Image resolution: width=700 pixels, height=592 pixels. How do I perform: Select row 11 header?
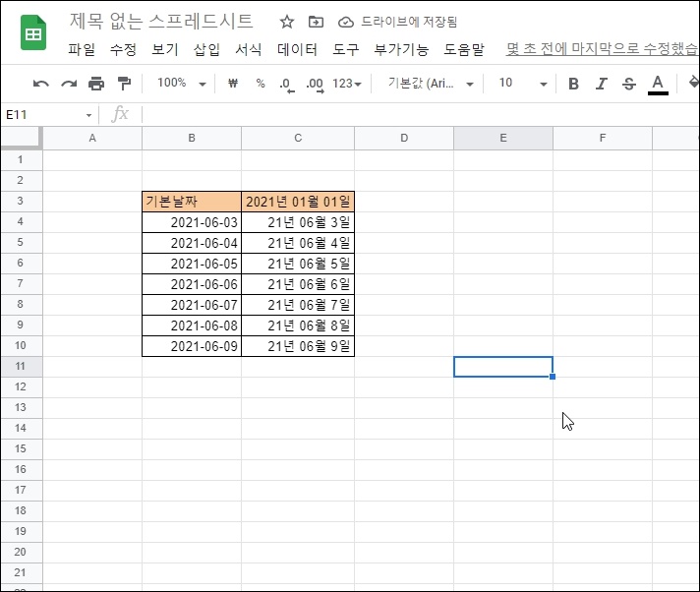pyautogui.click(x=22, y=366)
